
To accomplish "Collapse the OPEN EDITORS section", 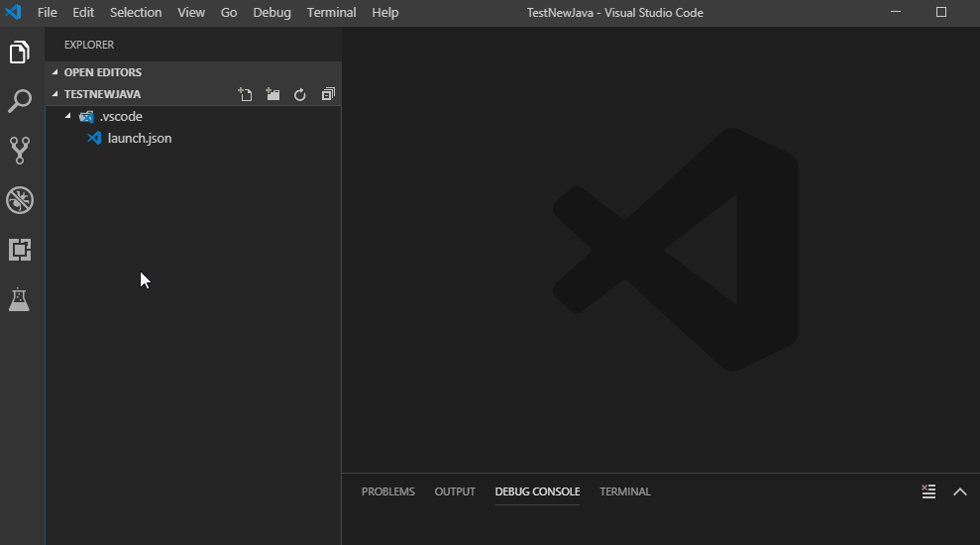I will (x=55, y=72).
